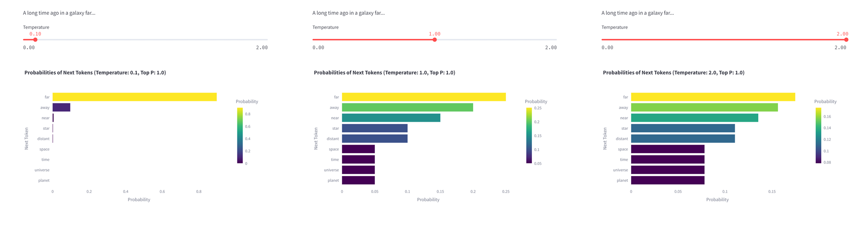Image resolution: width=868 pixels, height=225 pixels.
Task: Click 'Next Token' y-axis title in Temperature 0.1 chart
Action: point(26,138)
